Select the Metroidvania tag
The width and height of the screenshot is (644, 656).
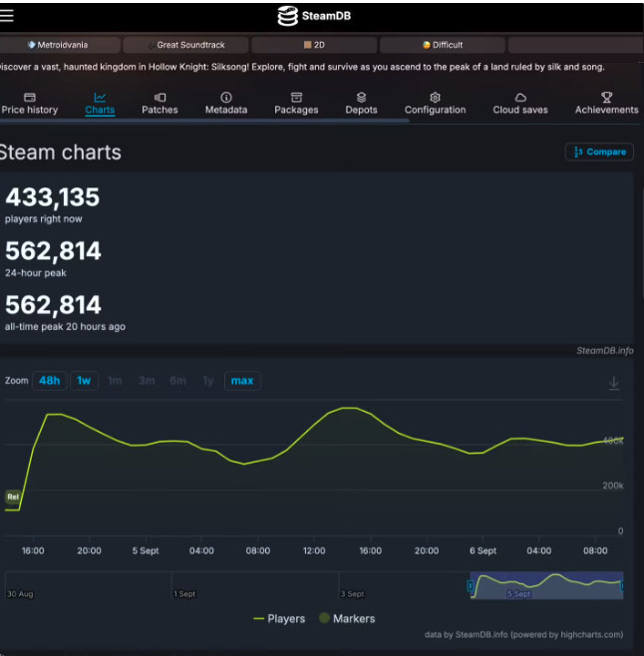point(60,45)
